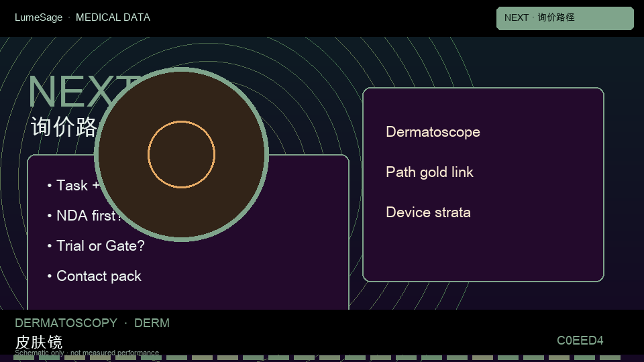
Task: Click the Schematic only disclaimer text
Action: (x=87, y=353)
